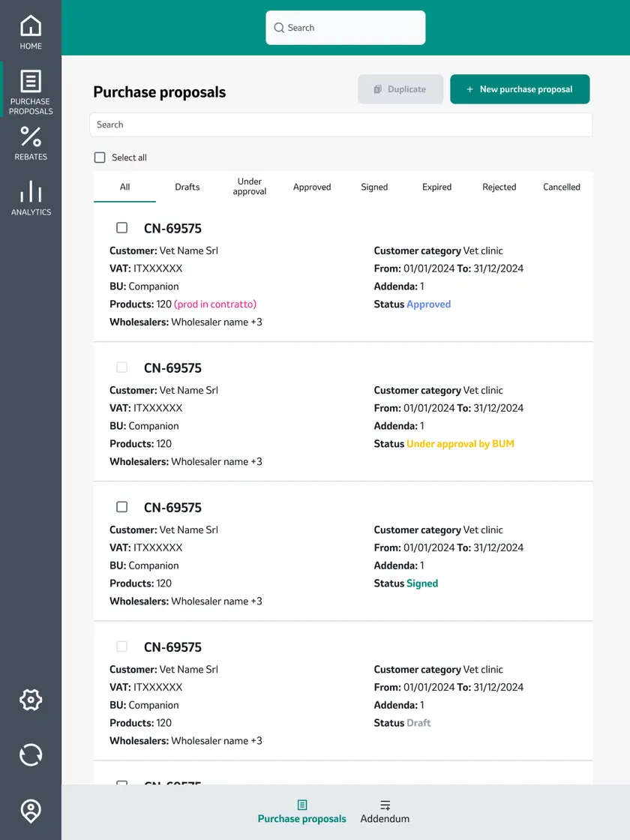This screenshot has width=630, height=840.
Task: Open the user location profile icon
Action: click(x=31, y=811)
